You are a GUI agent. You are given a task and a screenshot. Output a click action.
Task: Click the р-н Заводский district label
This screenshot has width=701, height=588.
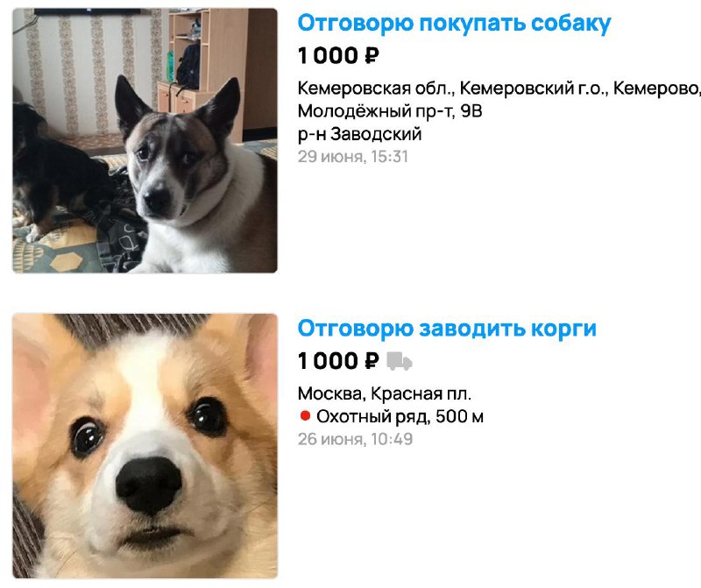pyautogui.click(x=359, y=134)
